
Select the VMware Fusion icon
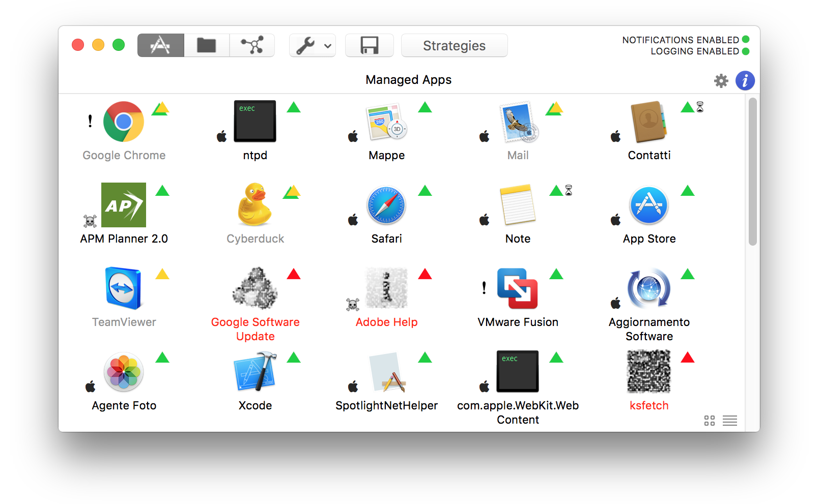click(518, 288)
